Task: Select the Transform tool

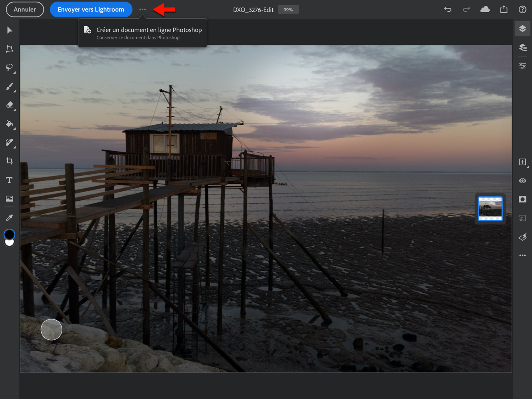Action: pyautogui.click(x=9, y=49)
